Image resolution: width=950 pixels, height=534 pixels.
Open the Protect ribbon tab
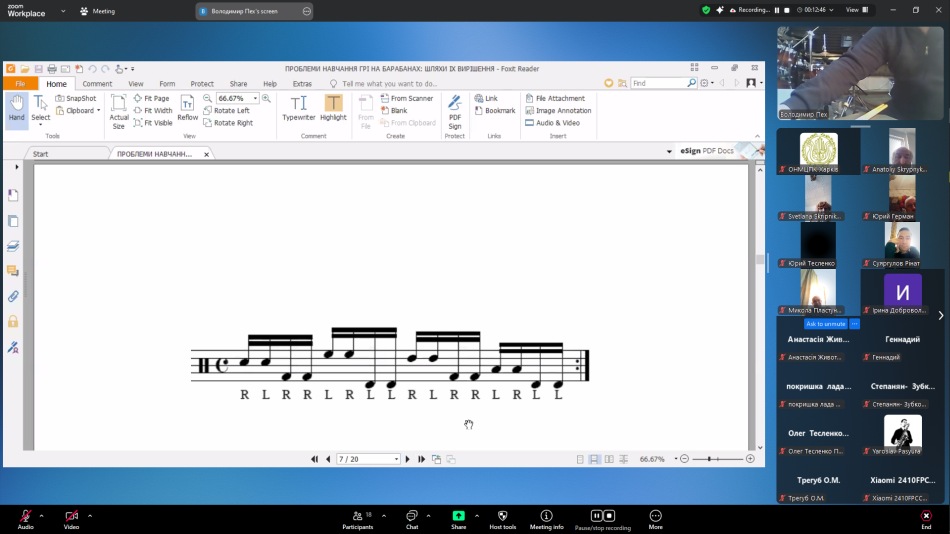[202, 84]
